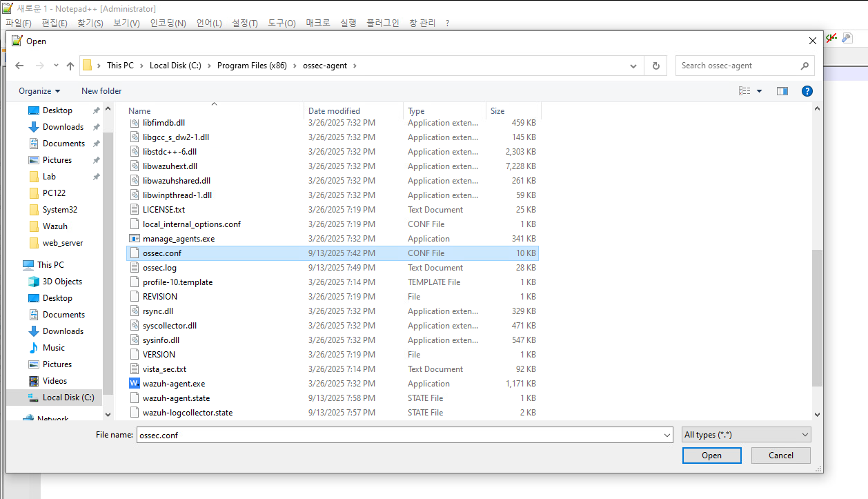The image size is (868, 499).
Task: Open Documents under Quick access
Action: click(63, 144)
